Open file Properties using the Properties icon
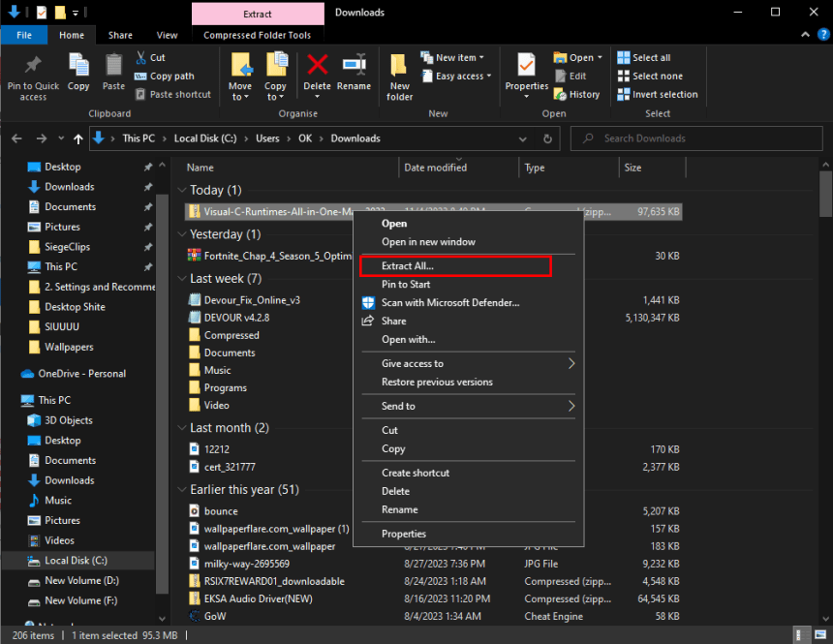The width and height of the screenshot is (833, 644). tap(526, 73)
